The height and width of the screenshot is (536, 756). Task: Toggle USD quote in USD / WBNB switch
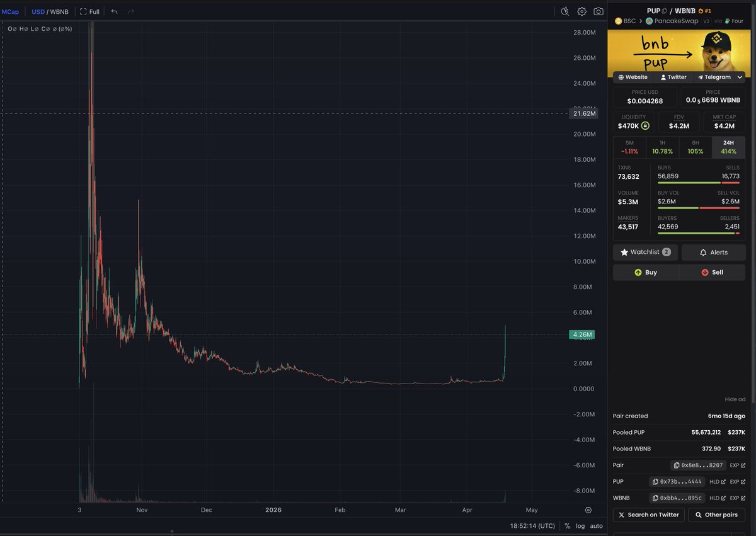[38, 11]
